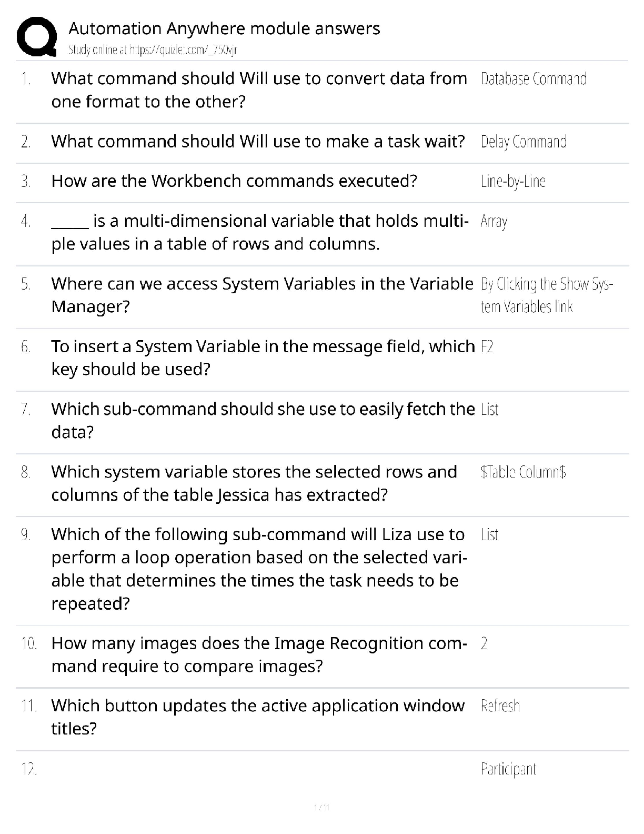Select the Refresh answer text
Screen dimensions: 644x834
[x=500, y=706]
